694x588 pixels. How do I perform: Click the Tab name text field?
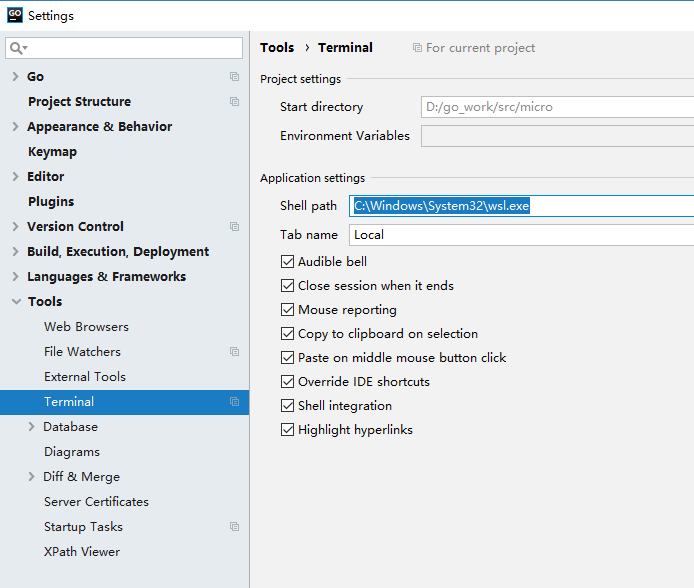pyautogui.click(x=520, y=235)
